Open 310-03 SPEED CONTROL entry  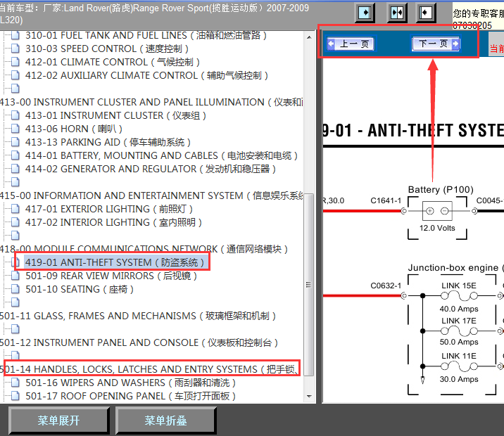[x=107, y=49]
